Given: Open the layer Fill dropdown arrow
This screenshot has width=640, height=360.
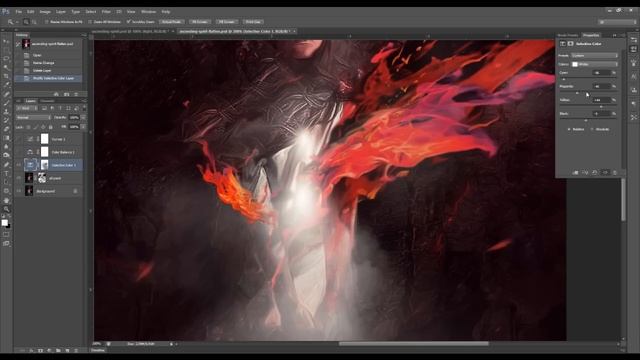Looking at the screenshot, I should (x=83, y=127).
